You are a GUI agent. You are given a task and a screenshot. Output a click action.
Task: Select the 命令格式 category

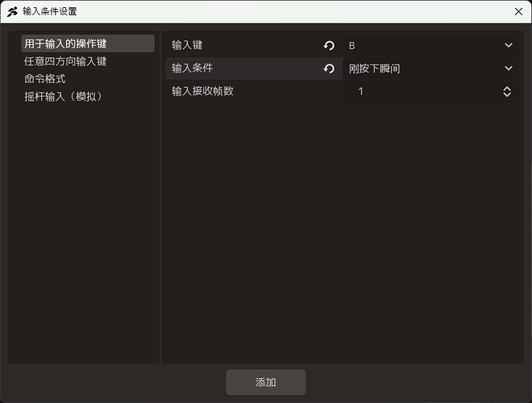(45, 79)
